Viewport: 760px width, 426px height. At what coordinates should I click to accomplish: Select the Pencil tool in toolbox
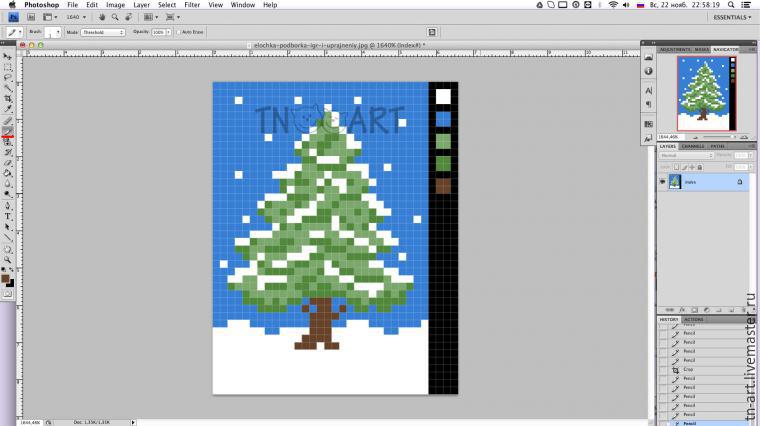tap(7, 131)
